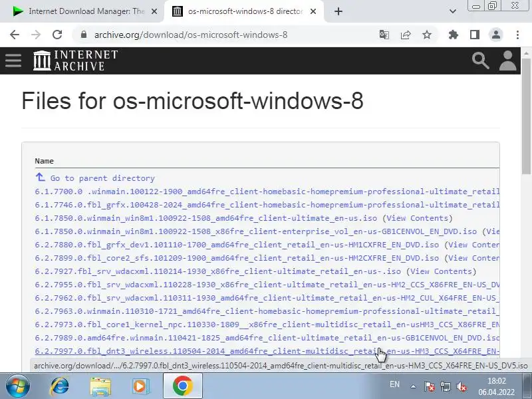Open 6.2.7962.0 fbl_srv_wdacxml ISO link
The image size is (532, 399).
click(x=267, y=297)
